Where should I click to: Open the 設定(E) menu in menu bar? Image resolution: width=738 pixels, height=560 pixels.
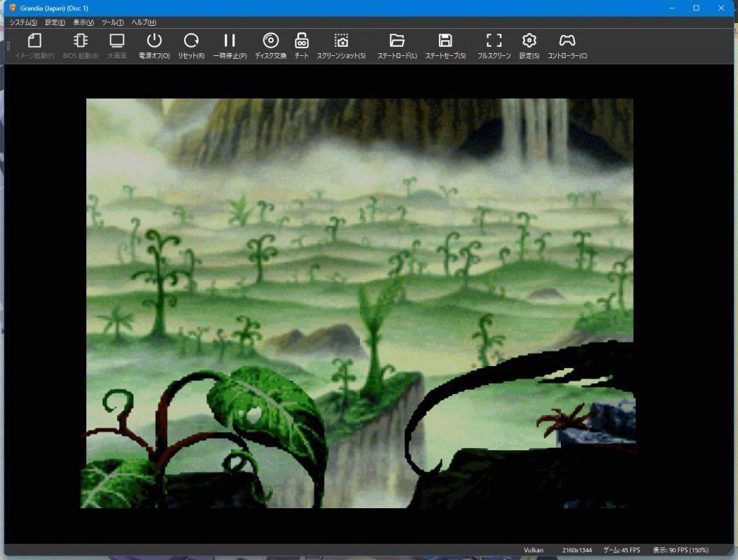pos(55,22)
